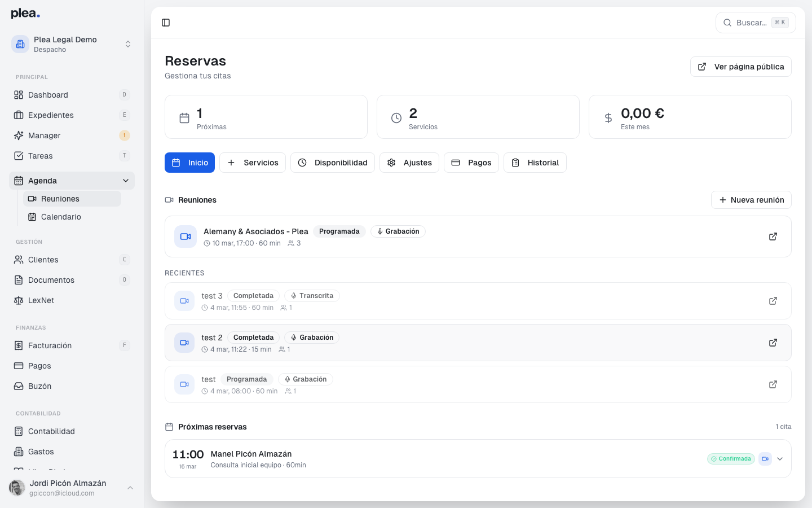Click the Programada badge on Alemany meeting

(x=339, y=231)
